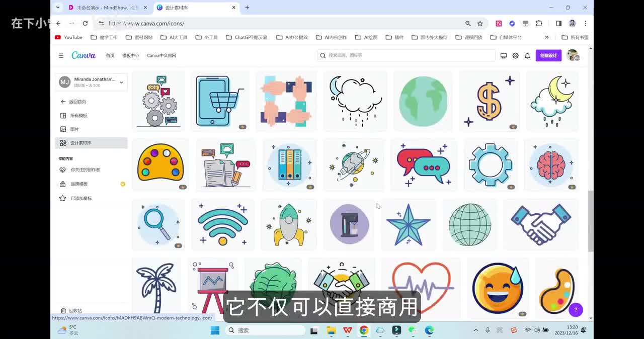Expand the hidden bookmarks overflow chevron
The height and width of the screenshot is (339, 644).
tap(547, 37)
